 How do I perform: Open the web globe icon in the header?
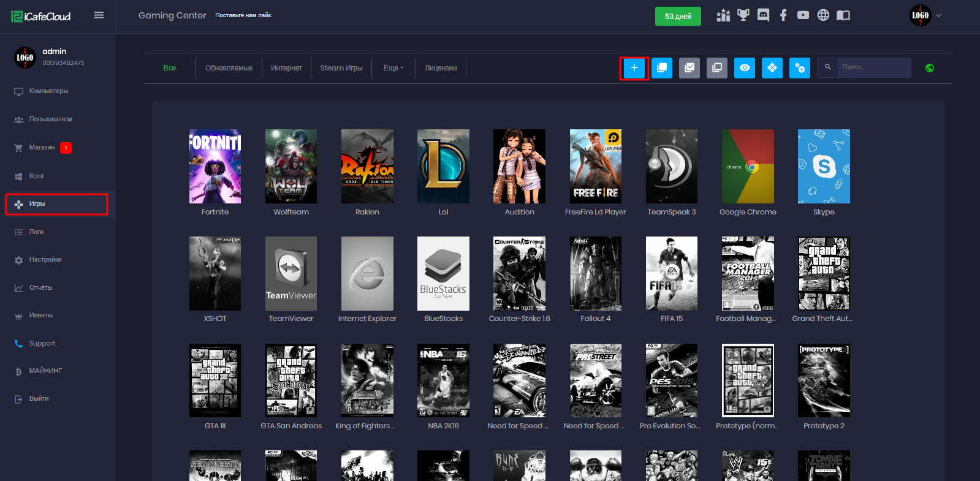tap(823, 15)
